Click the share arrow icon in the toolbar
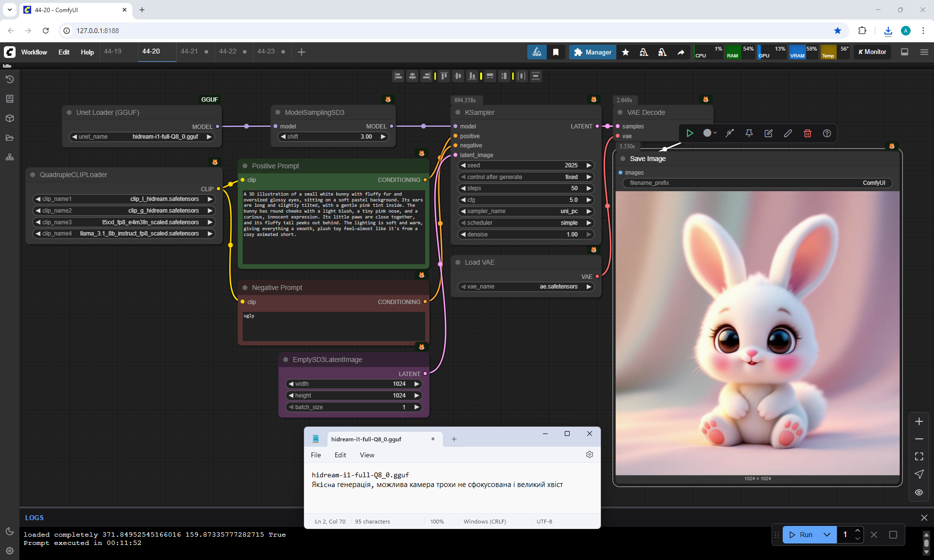This screenshot has width=934, height=560. coord(681,52)
